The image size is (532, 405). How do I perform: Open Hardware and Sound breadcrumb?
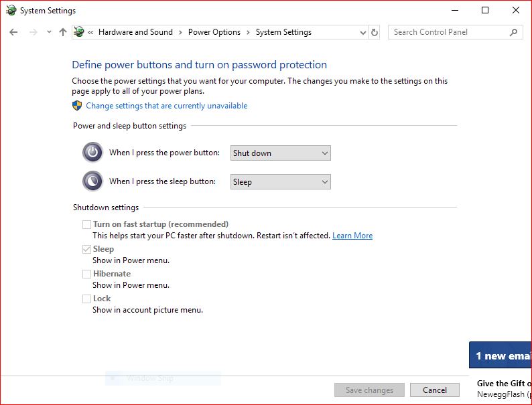(x=135, y=32)
